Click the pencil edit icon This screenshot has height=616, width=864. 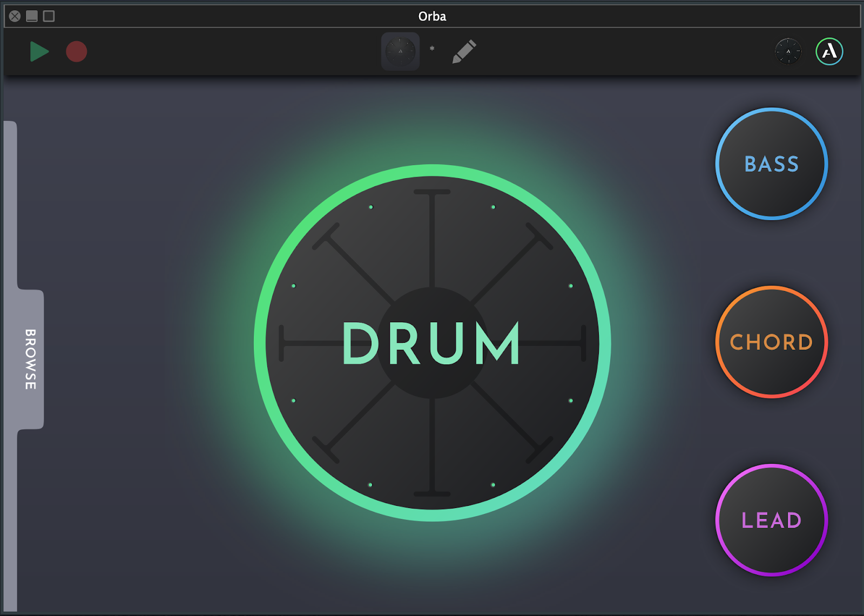coord(464,52)
